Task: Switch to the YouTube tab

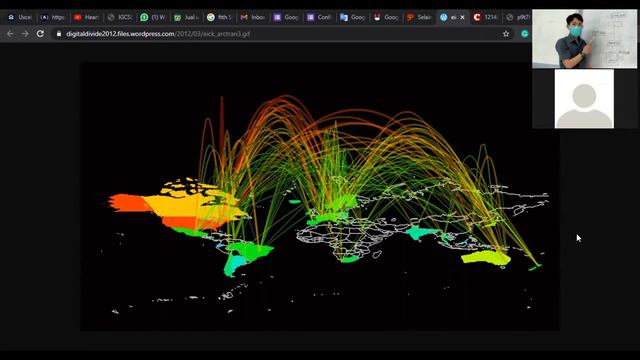Action: point(86,17)
